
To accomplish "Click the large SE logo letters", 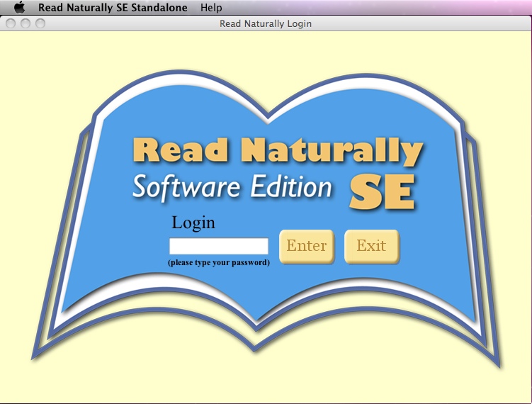I will tap(382, 191).
